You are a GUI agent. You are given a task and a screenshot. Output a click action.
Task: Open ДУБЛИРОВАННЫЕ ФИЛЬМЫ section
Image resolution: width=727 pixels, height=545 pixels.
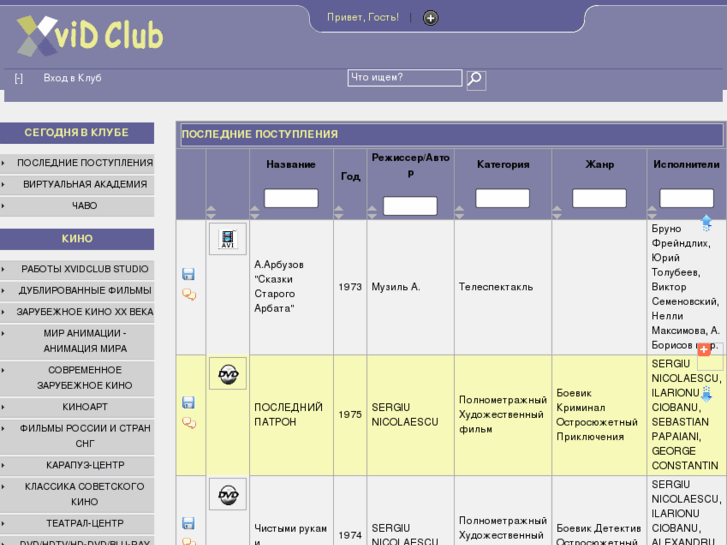coord(77,290)
